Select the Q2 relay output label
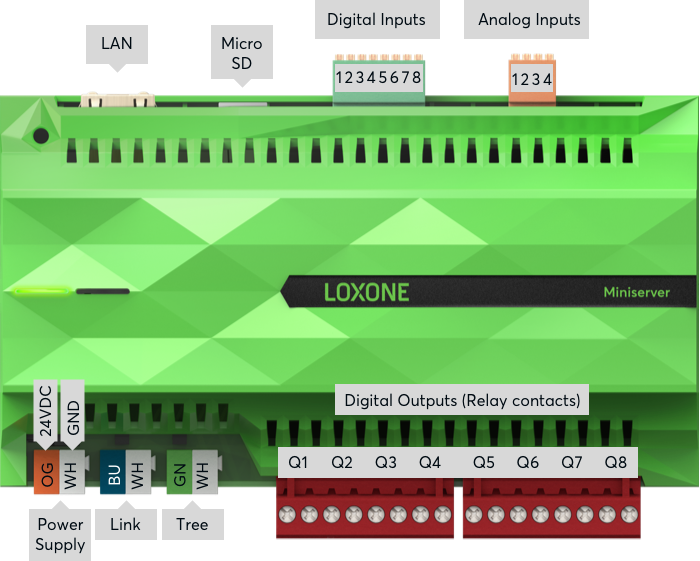The image size is (700, 561). coord(342,462)
